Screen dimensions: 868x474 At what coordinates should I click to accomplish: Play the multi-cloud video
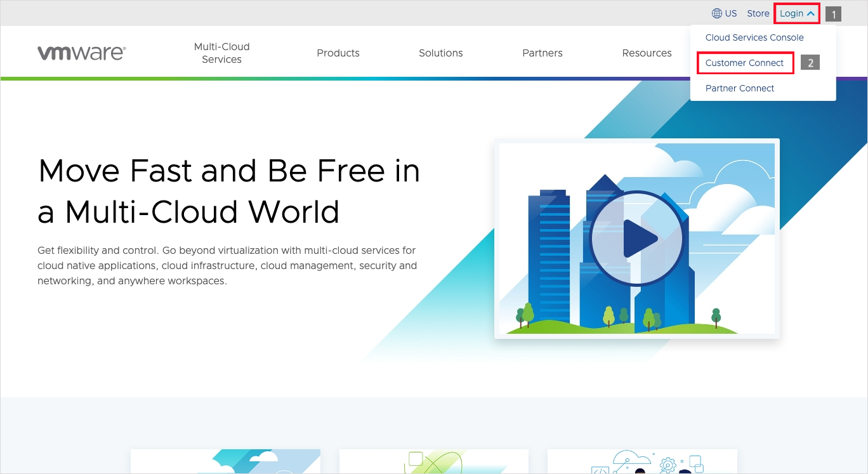click(x=637, y=239)
